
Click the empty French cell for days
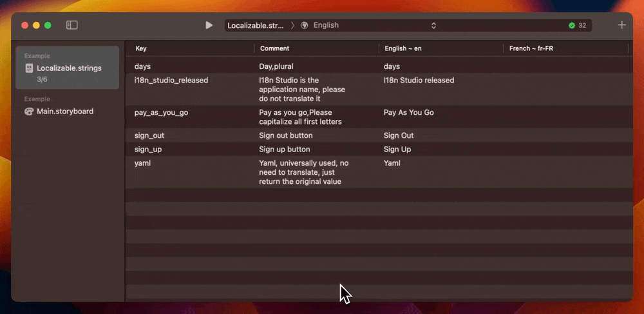point(566,66)
